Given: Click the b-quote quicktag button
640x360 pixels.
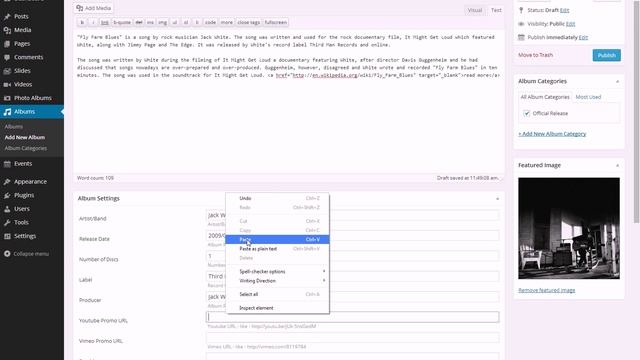Looking at the screenshot, I should click(122, 22).
